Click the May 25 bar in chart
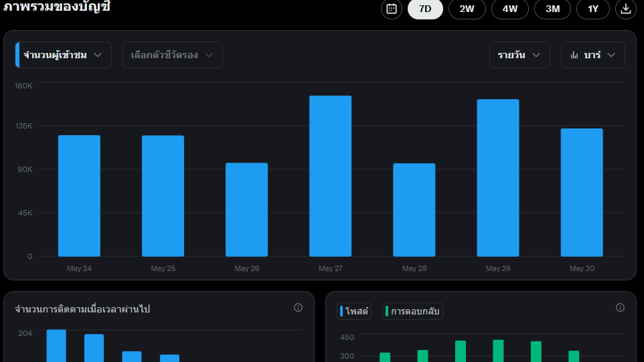This screenshot has width=644, height=362. coord(163,196)
